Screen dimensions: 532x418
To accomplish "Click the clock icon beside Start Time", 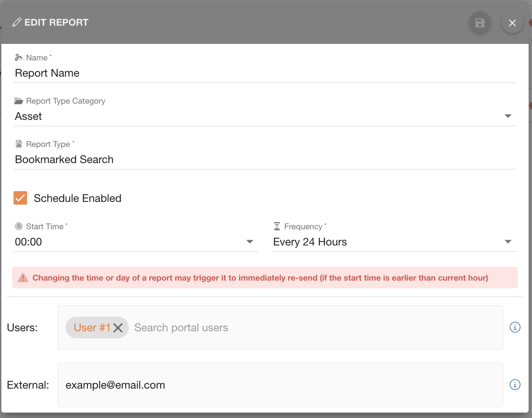I will point(19,226).
